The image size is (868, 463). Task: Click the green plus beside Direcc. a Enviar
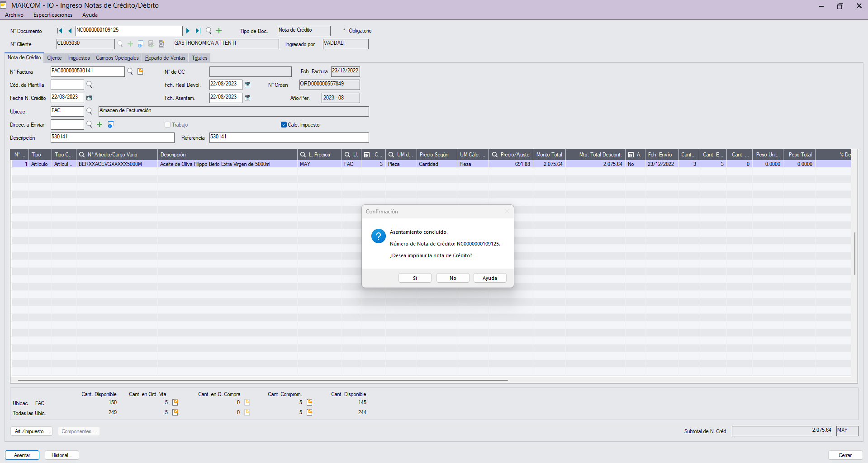coord(100,124)
